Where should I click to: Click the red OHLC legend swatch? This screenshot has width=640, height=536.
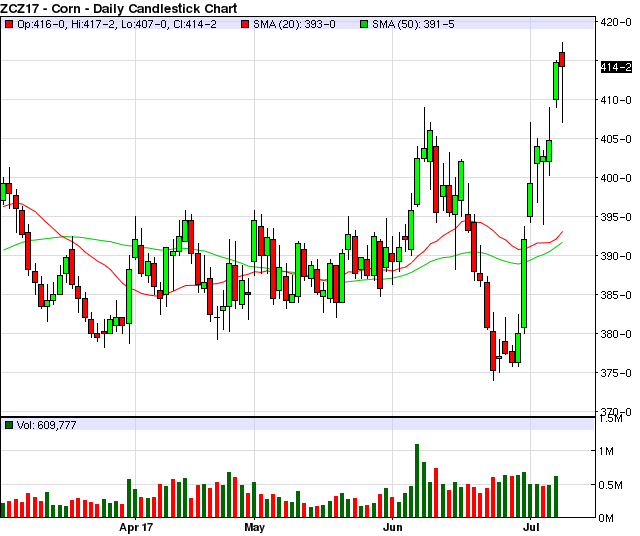[x=9, y=24]
